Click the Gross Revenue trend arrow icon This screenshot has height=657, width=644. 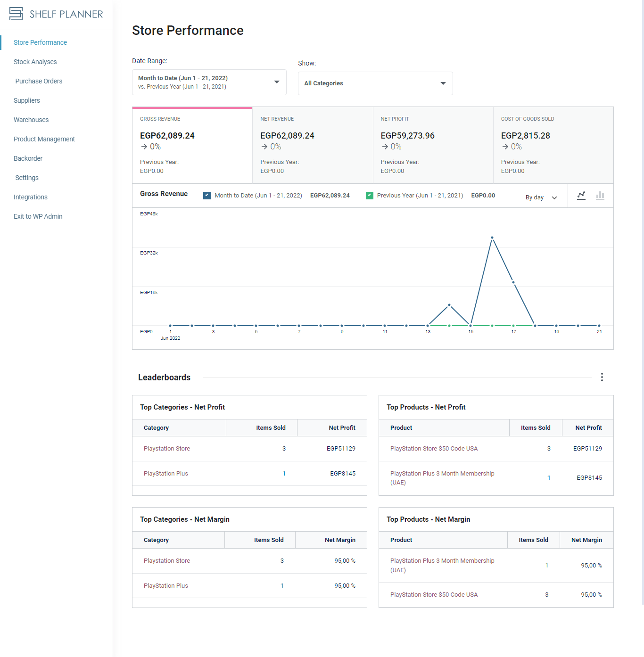144,147
